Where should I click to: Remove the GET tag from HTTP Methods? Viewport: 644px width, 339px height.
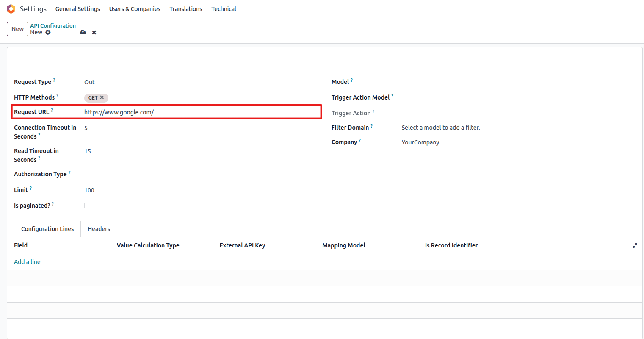[x=102, y=97]
